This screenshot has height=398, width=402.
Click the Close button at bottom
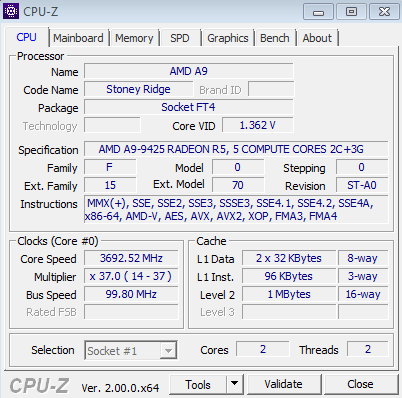point(360,385)
